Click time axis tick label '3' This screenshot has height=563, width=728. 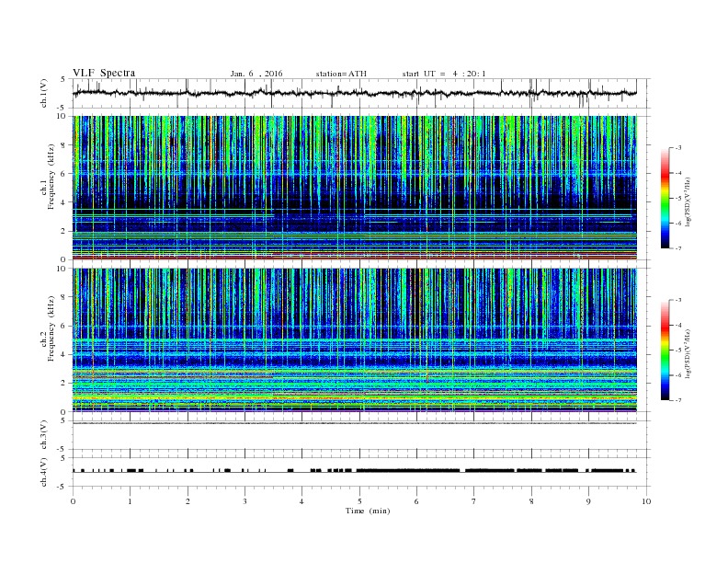point(245,501)
